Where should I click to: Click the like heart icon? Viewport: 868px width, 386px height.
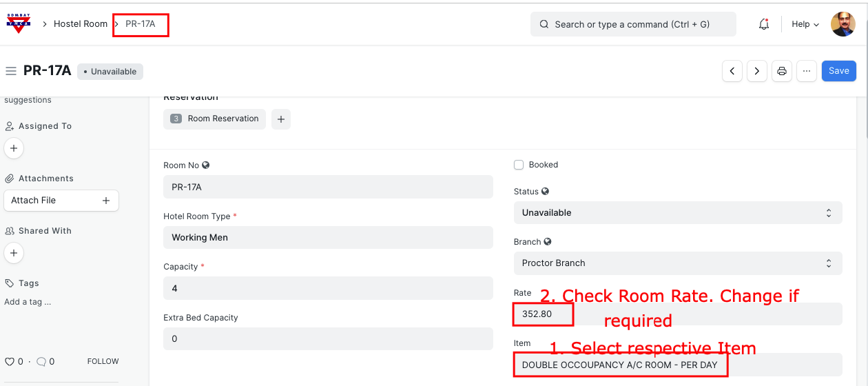(x=10, y=361)
